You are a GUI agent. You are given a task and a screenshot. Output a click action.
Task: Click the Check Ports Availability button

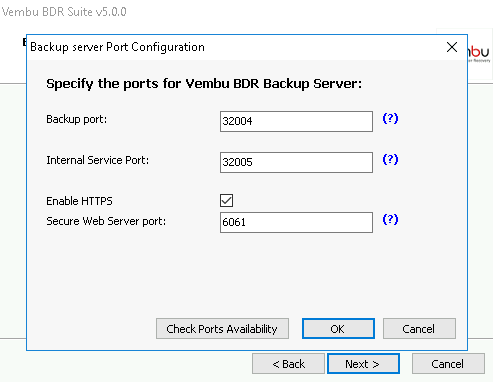222,329
